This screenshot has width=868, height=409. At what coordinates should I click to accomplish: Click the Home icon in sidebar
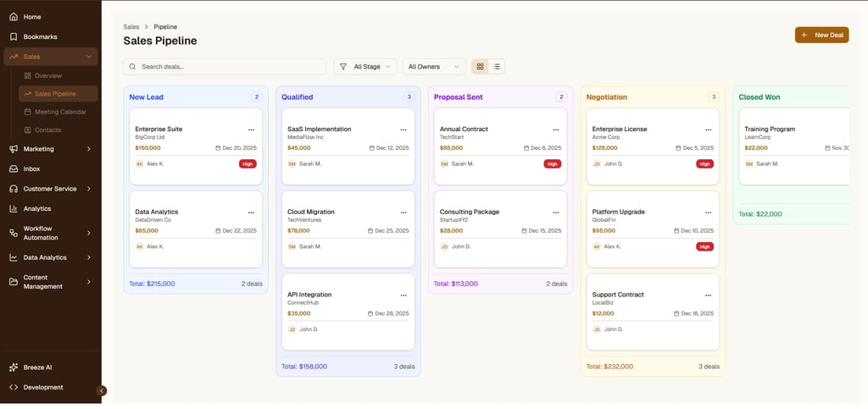pos(14,17)
